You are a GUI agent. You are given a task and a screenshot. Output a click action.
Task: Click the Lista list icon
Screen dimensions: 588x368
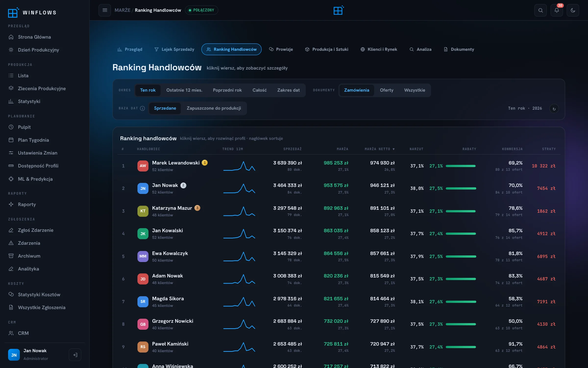coord(11,76)
